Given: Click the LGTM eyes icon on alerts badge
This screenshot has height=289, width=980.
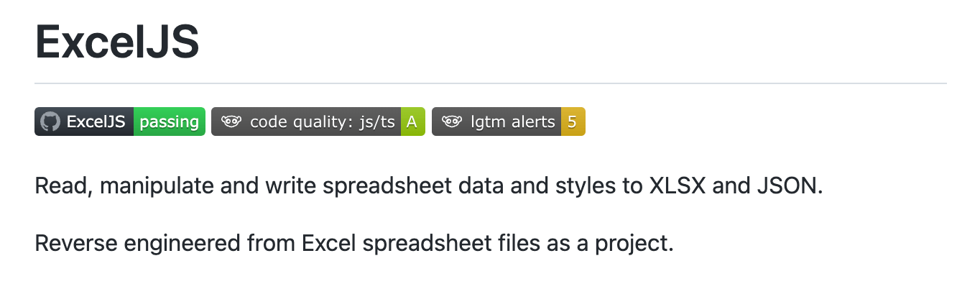Looking at the screenshot, I should click(451, 121).
